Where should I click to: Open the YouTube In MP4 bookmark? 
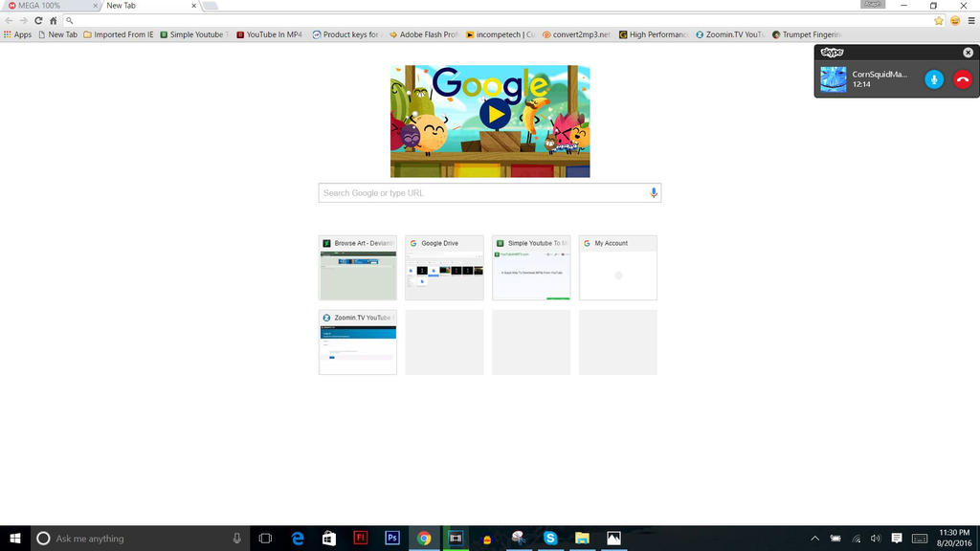(269, 35)
